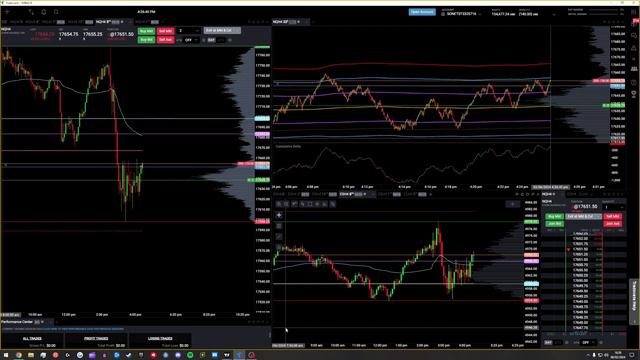Select the crosshair tool in bottom chart side toolbar

(279, 215)
